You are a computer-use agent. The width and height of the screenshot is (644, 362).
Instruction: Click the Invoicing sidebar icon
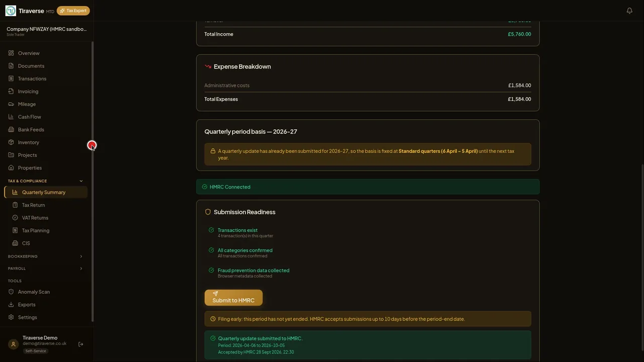pyautogui.click(x=11, y=92)
